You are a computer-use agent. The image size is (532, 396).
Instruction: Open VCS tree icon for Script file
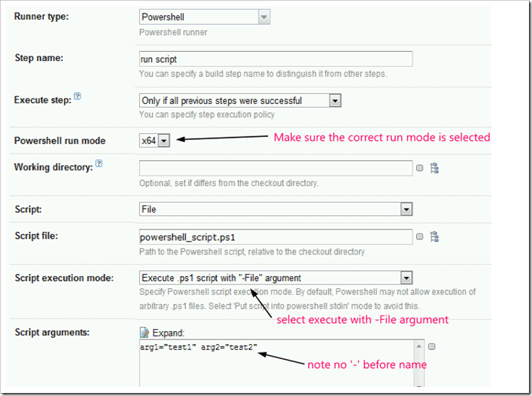[x=434, y=236]
